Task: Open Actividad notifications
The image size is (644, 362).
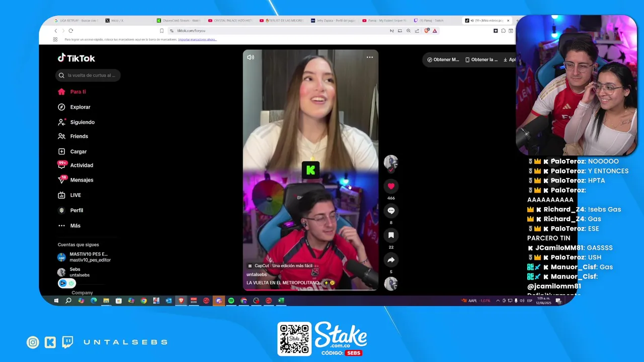Action: [75, 165]
